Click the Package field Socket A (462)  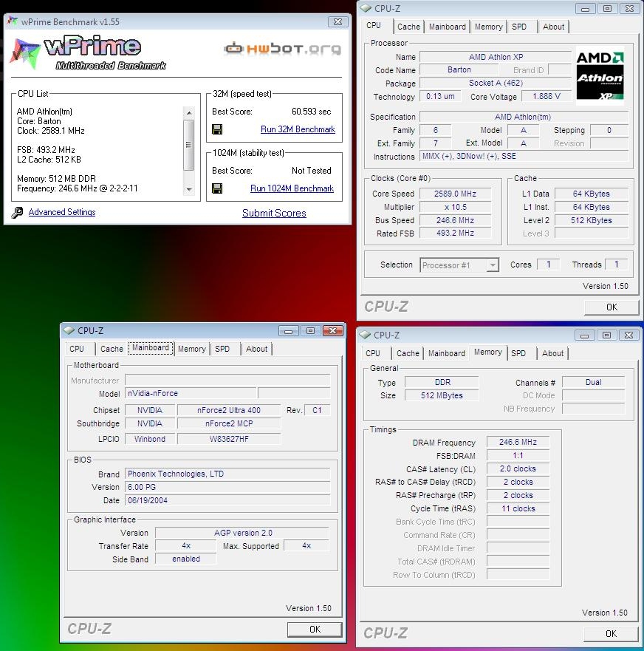pos(496,83)
